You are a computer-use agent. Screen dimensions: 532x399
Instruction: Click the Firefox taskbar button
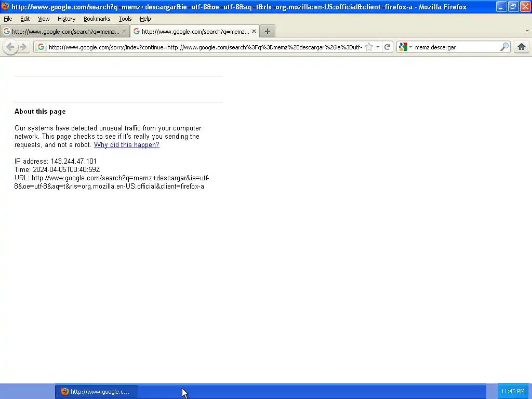[x=97, y=392]
